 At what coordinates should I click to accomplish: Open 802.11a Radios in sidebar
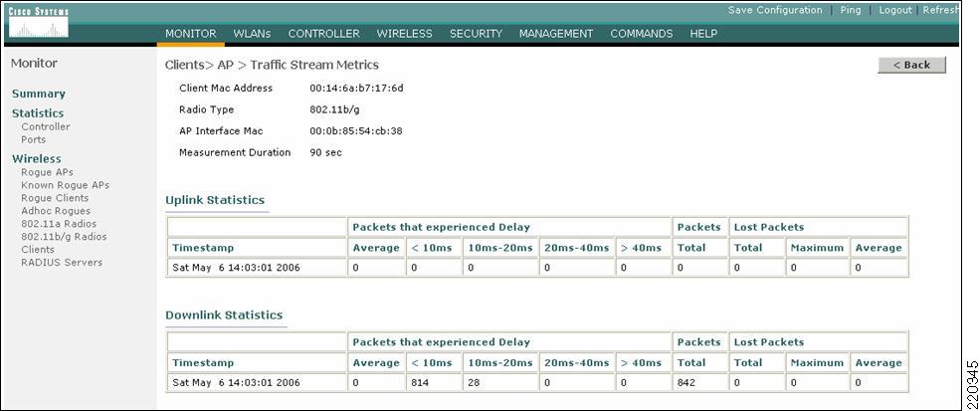point(59,223)
